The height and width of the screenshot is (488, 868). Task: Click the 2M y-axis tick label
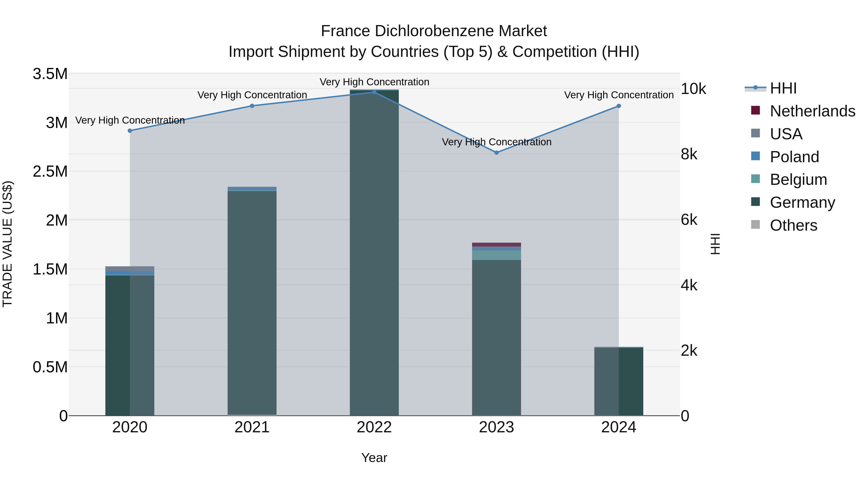tap(57, 220)
